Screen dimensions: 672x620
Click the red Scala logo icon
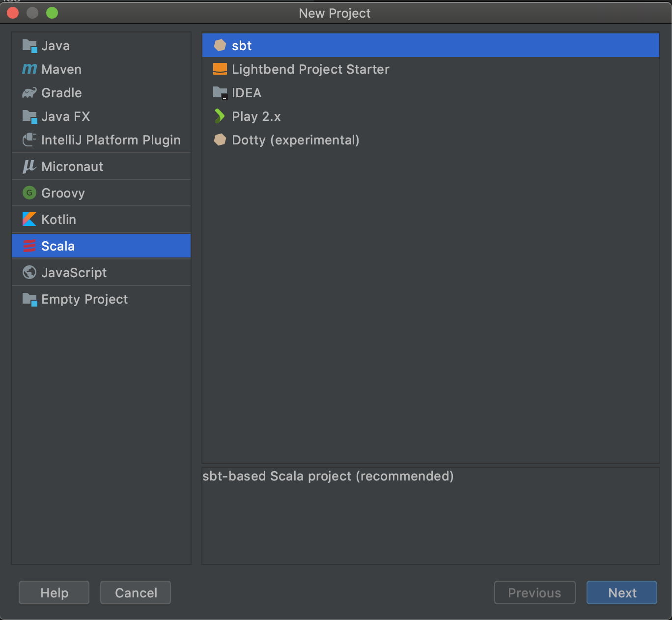29,246
